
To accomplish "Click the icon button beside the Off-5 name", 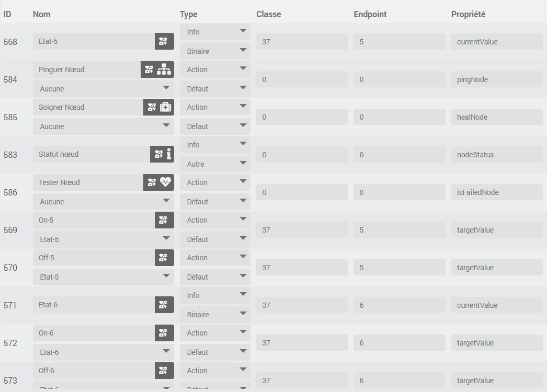I will 164,258.
